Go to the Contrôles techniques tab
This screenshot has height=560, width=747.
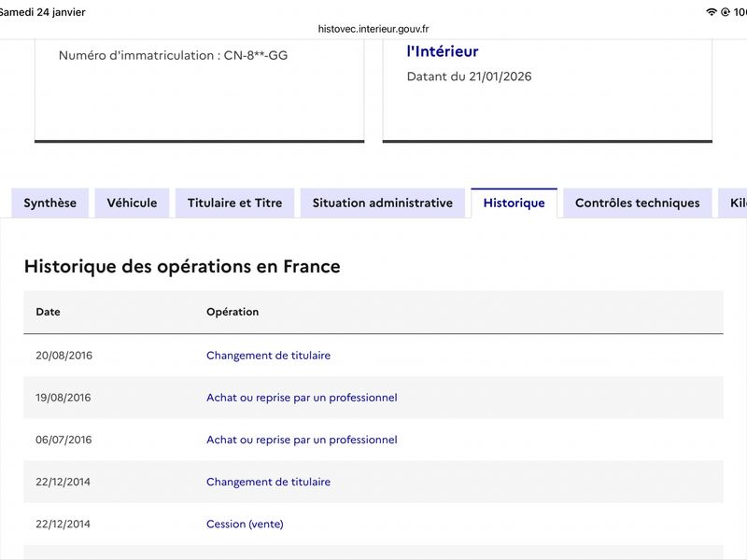point(638,203)
